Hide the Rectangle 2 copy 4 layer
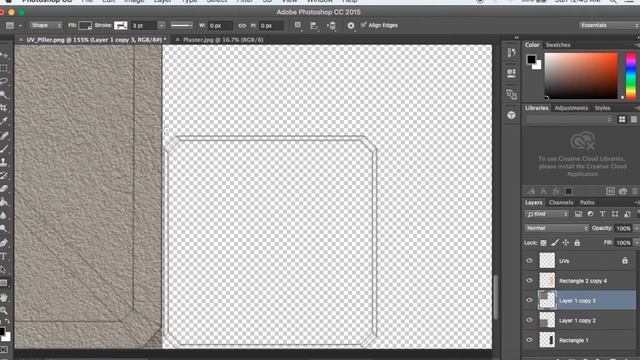 529,280
